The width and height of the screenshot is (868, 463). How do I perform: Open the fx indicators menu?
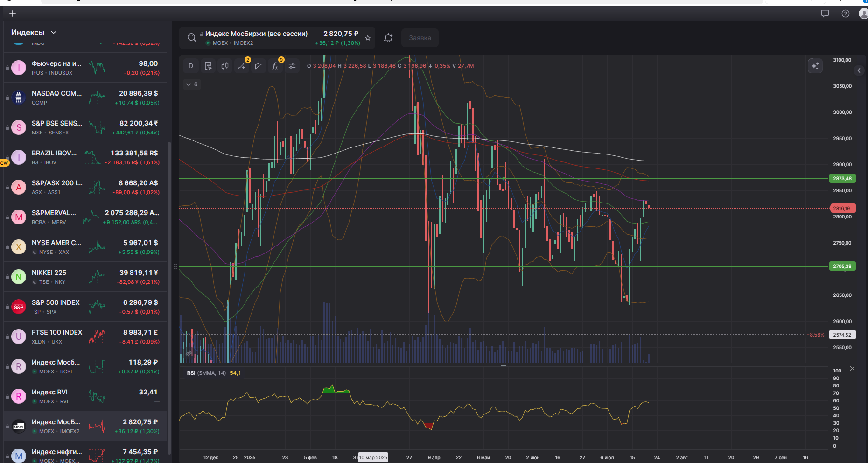[x=275, y=66]
